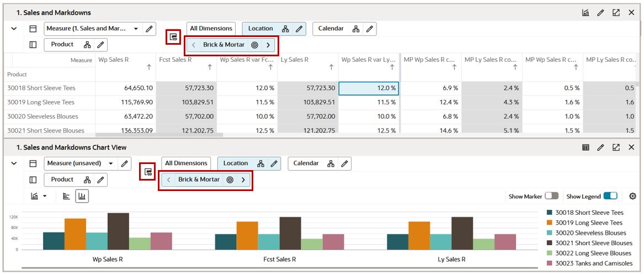644x275 pixels.
Task: Select All Dimensions button in table view
Action: click(x=211, y=28)
